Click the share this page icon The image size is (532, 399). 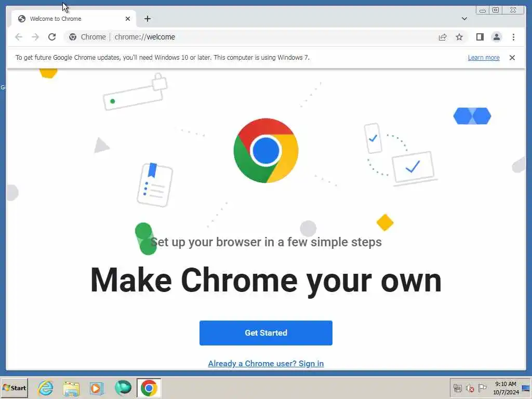coord(443,37)
